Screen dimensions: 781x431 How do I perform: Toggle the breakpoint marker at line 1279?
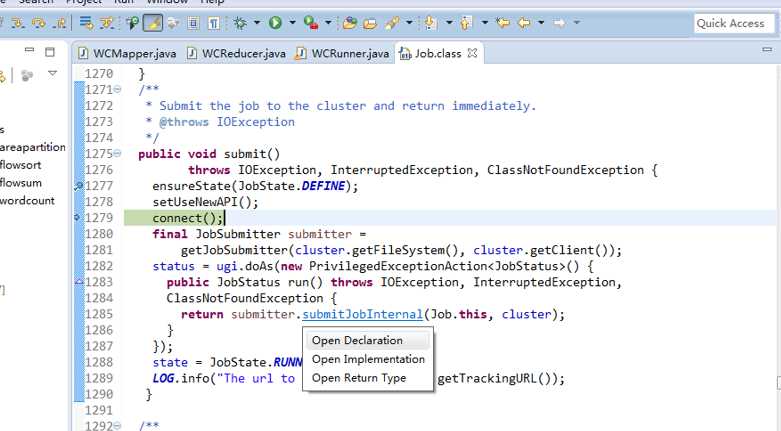click(x=77, y=218)
